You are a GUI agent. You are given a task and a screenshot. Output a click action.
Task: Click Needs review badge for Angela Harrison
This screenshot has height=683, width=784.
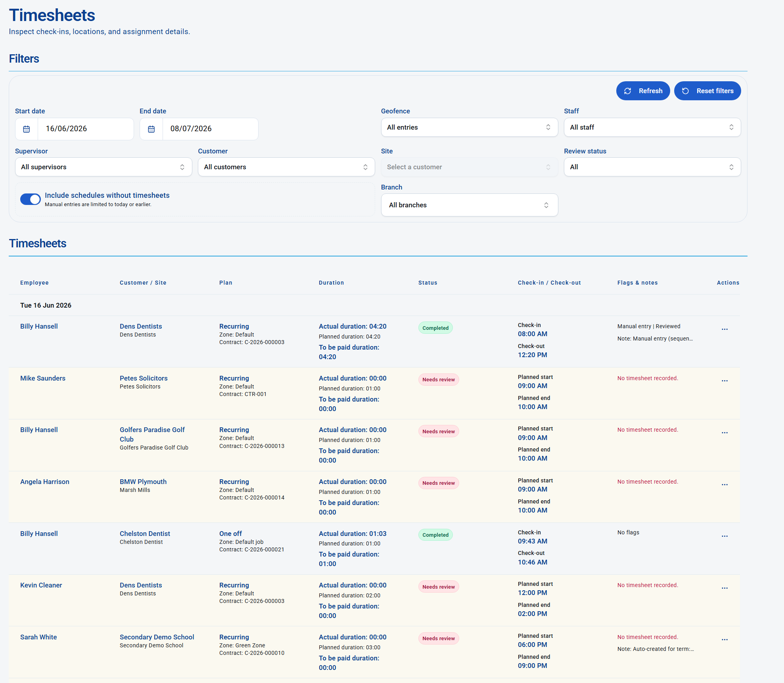click(439, 483)
